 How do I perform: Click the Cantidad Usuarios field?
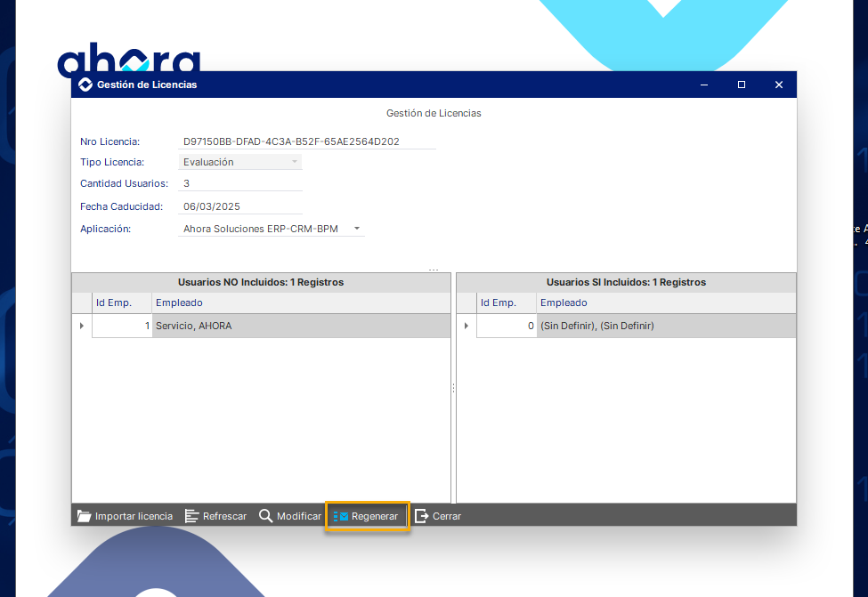pos(240,183)
